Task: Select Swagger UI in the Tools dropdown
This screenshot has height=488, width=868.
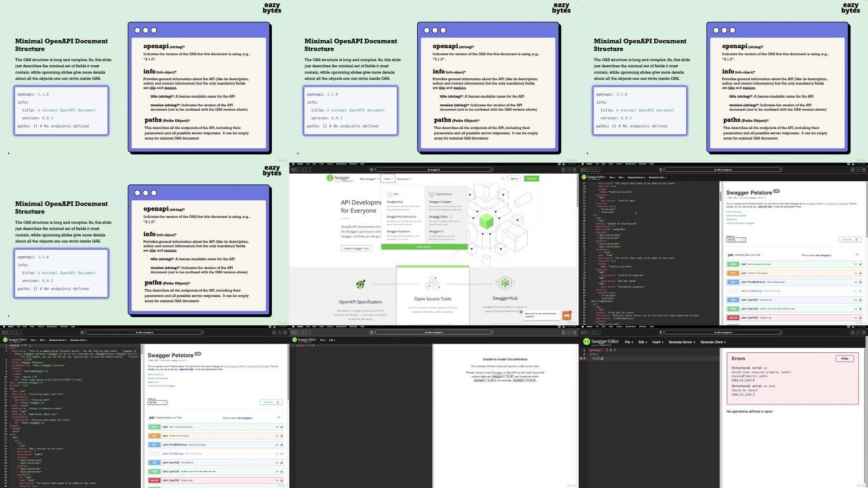Action: pos(436,231)
